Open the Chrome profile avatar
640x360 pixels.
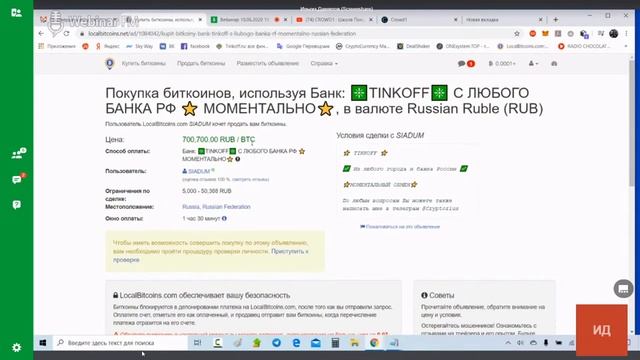pos(613,33)
